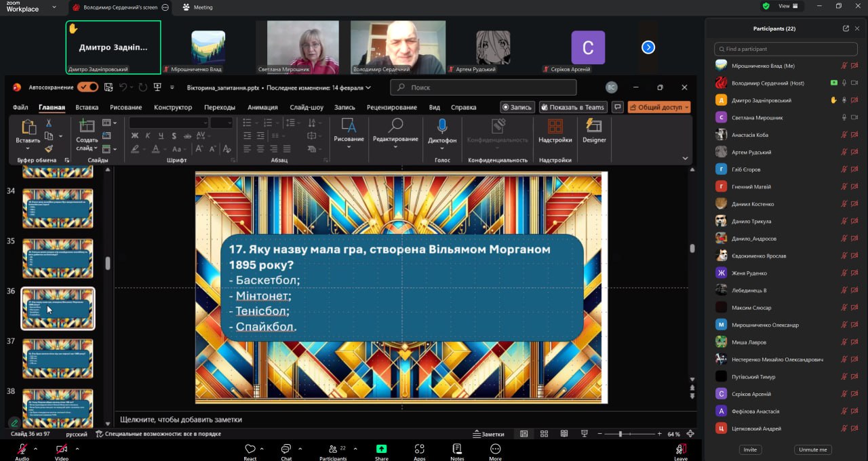This screenshot has width=868, height=461.
Task: Click the green Share screen icon
Action: click(382, 449)
